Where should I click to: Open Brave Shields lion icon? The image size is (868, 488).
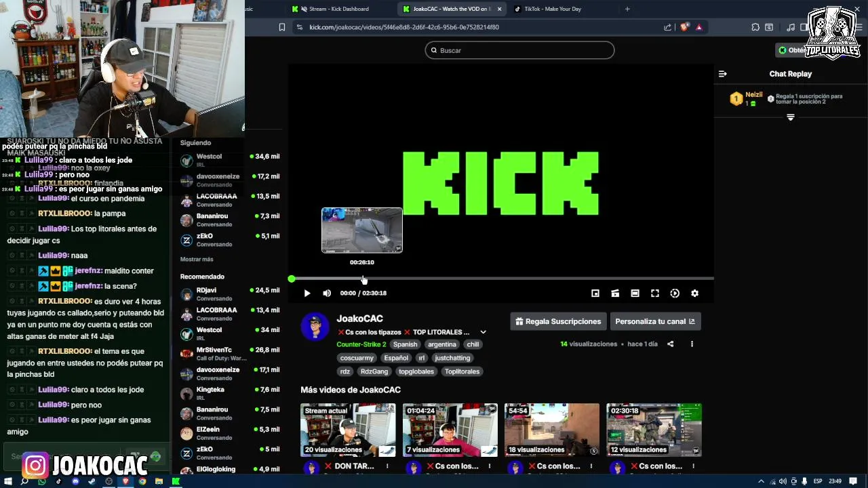coord(684,27)
